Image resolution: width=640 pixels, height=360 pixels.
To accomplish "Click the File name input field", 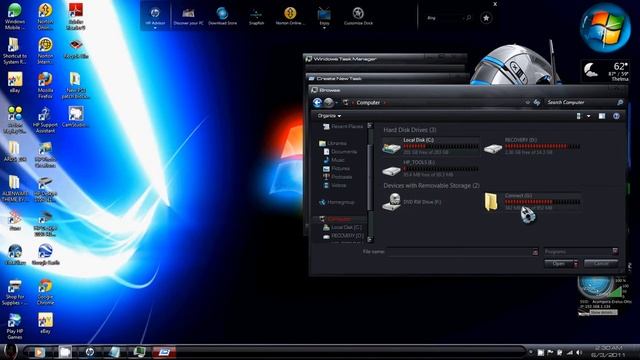I will (459, 252).
